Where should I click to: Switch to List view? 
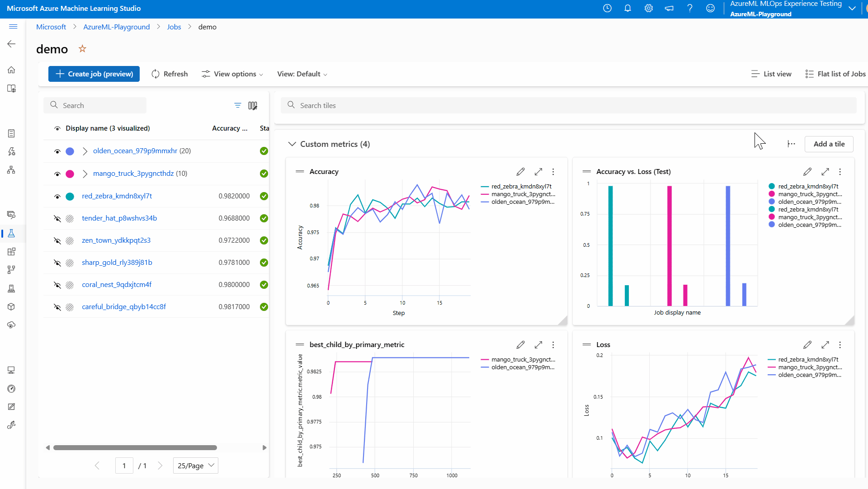[x=771, y=74]
